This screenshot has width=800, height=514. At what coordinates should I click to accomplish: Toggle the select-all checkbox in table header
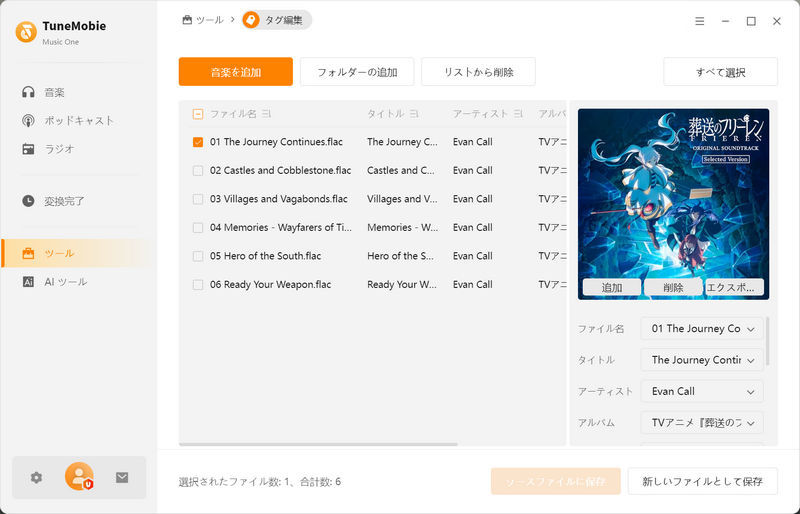(x=198, y=114)
